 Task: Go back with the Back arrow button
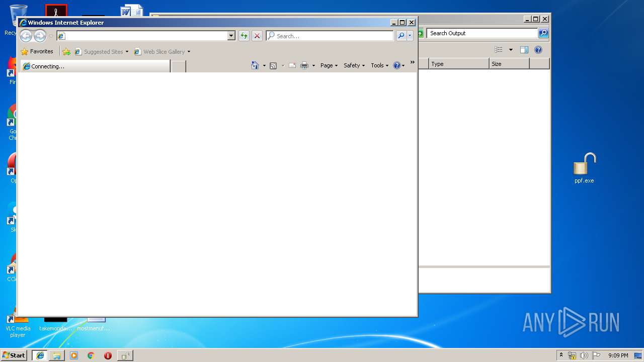point(26,36)
